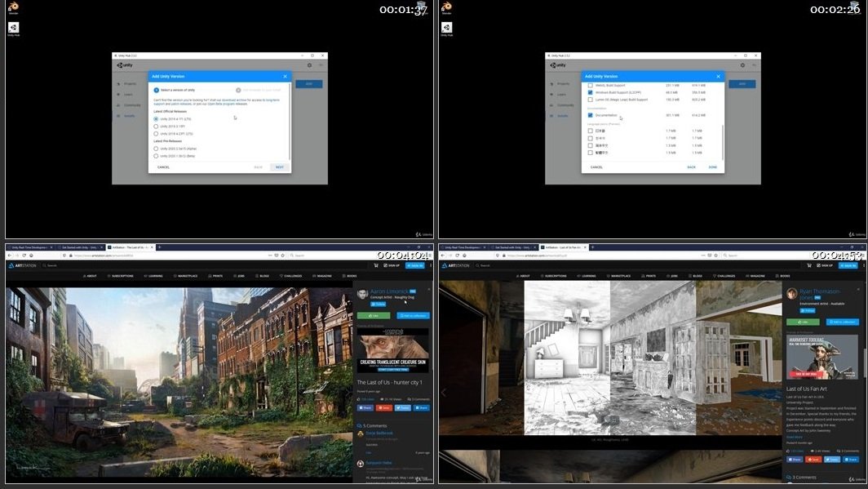Click ArtStation logo on hunter city page

pyautogui.click(x=22, y=266)
